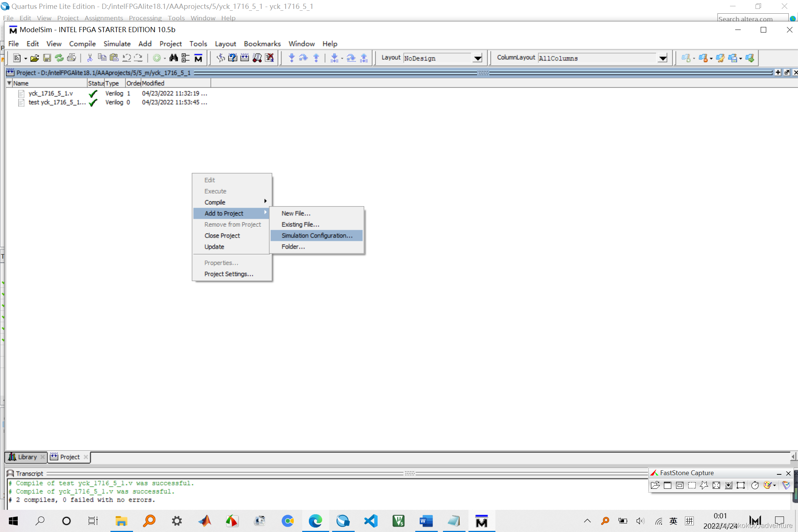Open the ModelSim Simulate menu
The image size is (798, 532).
coord(117,44)
